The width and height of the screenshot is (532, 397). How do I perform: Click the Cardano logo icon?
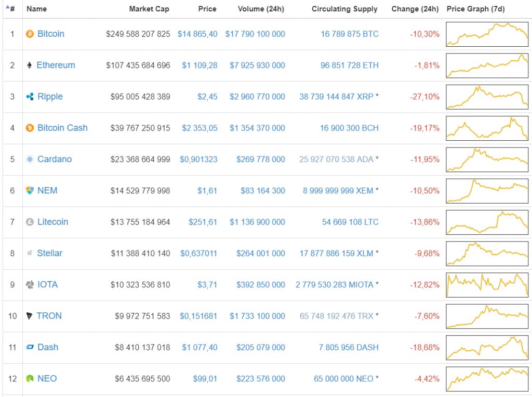point(30,159)
